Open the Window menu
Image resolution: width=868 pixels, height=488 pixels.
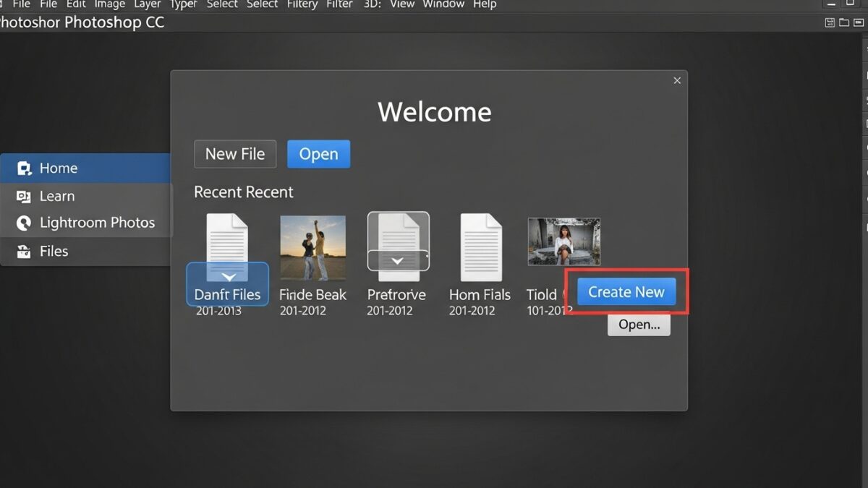(443, 4)
